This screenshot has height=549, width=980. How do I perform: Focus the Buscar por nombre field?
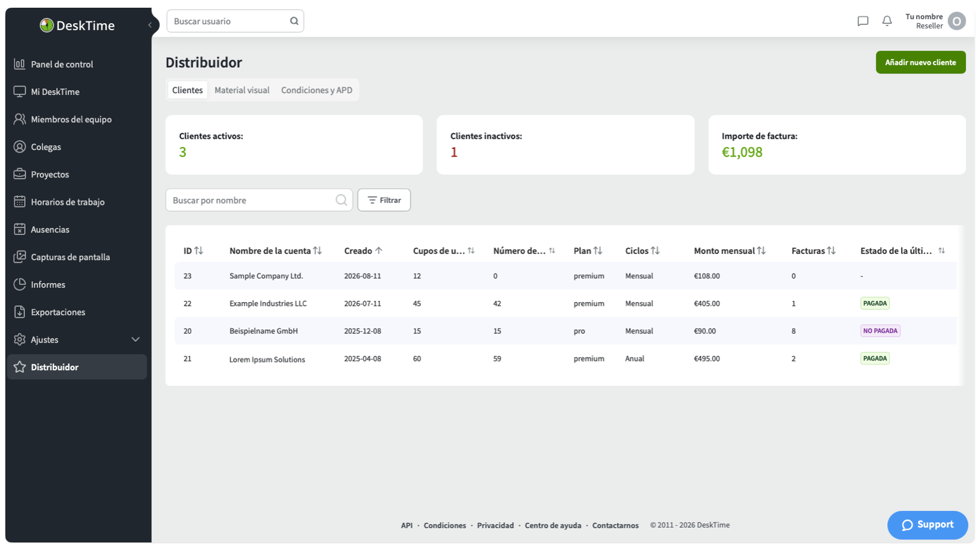pos(259,200)
